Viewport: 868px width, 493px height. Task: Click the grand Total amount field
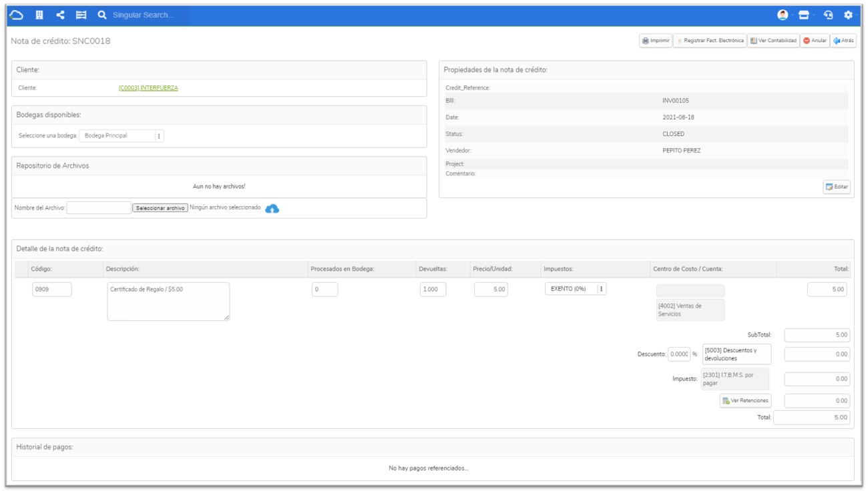[812, 417]
